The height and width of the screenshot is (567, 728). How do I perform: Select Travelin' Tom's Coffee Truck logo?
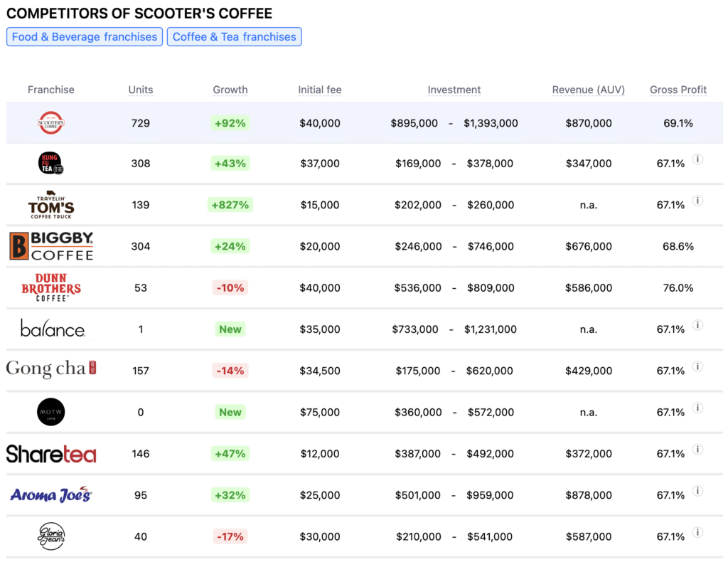coord(51,204)
